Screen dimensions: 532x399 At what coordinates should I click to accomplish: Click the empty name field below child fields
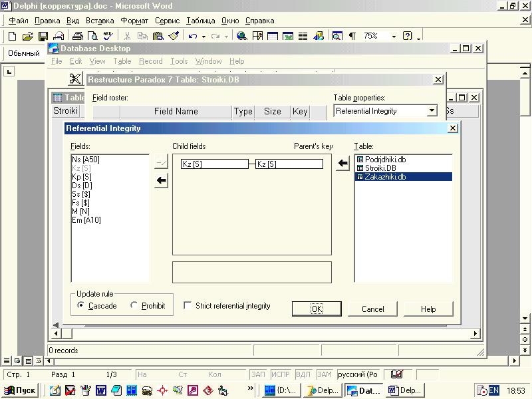tap(252, 272)
